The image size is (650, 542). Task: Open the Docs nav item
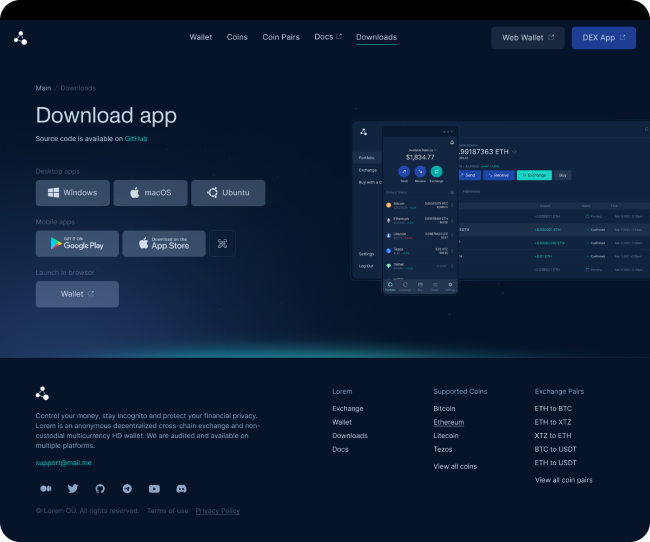pos(328,37)
